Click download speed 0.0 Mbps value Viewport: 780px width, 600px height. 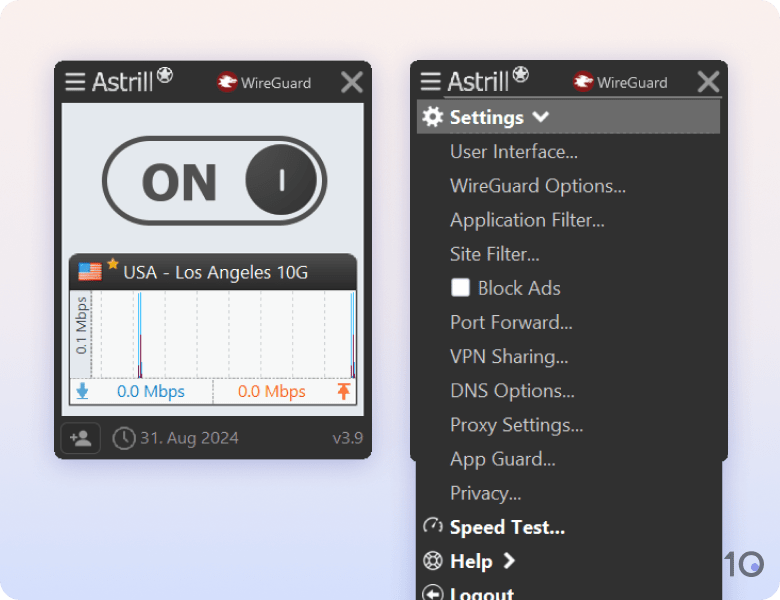[x=151, y=392]
